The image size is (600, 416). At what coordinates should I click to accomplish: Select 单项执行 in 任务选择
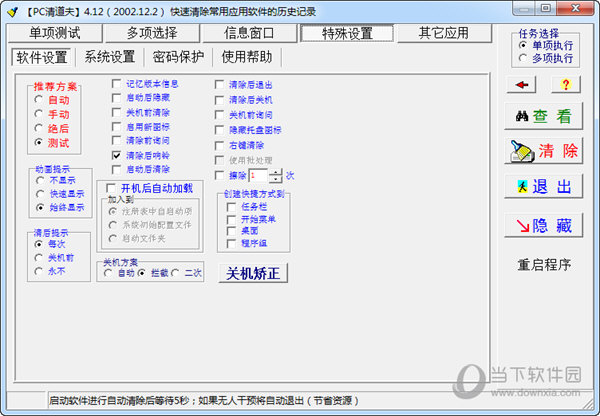[545, 46]
